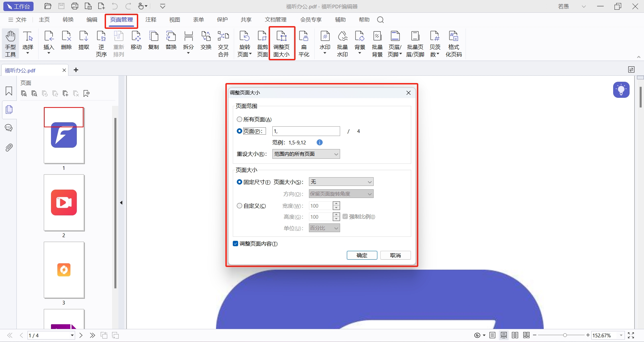Open the 保护 ribbon tab
The height and width of the screenshot is (342, 644).
click(222, 19)
